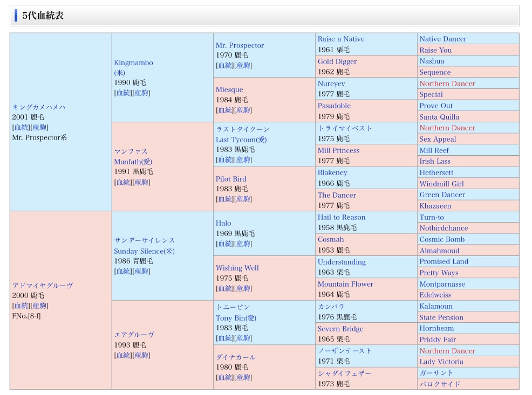
Task: Open 産駒 link under Halo
Action: point(243,244)
